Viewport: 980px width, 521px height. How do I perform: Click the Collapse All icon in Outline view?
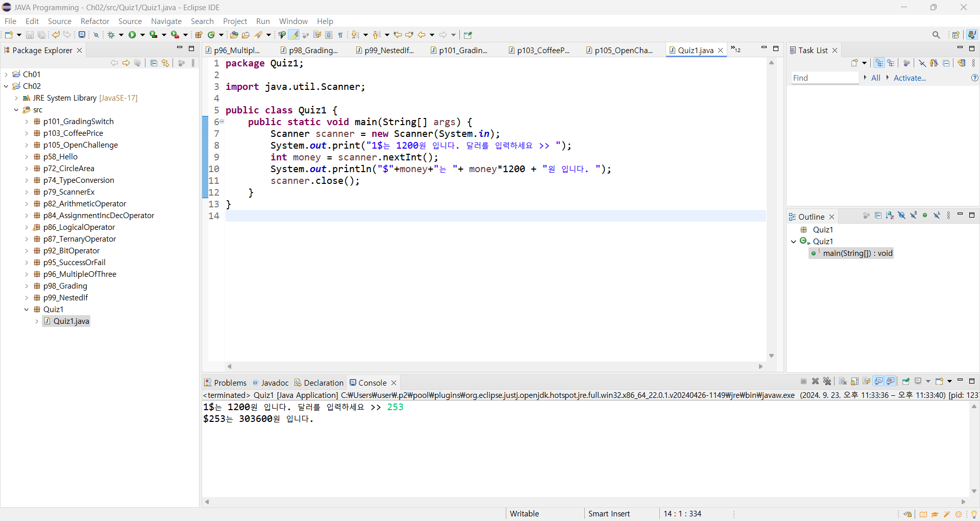click(x=878, y=216)
